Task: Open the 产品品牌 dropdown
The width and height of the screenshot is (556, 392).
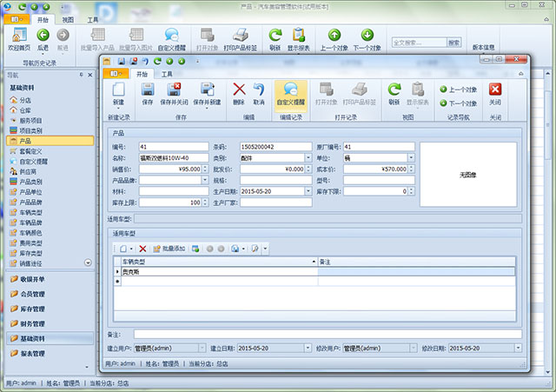Action: point(205,180)
